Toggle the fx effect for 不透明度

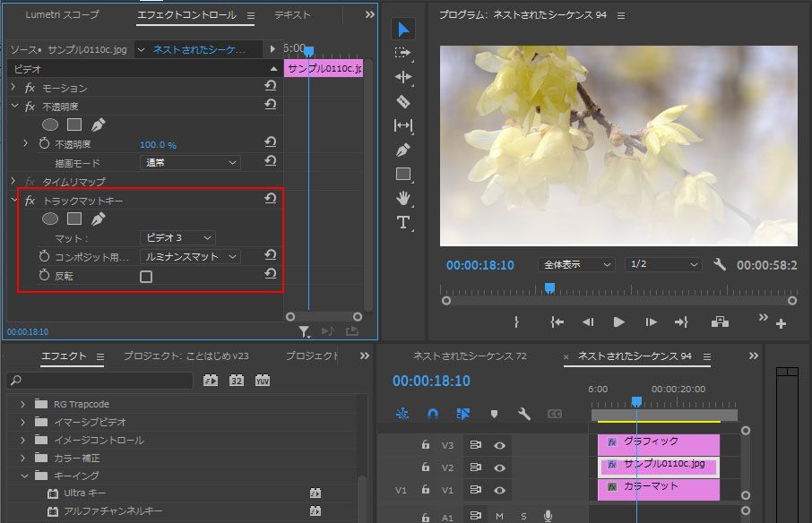(30, 105)
